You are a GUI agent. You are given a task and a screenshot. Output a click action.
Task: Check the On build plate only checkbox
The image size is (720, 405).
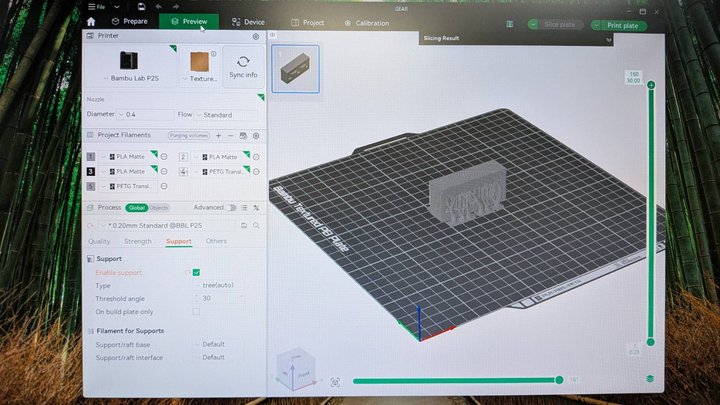pos(196,311)
